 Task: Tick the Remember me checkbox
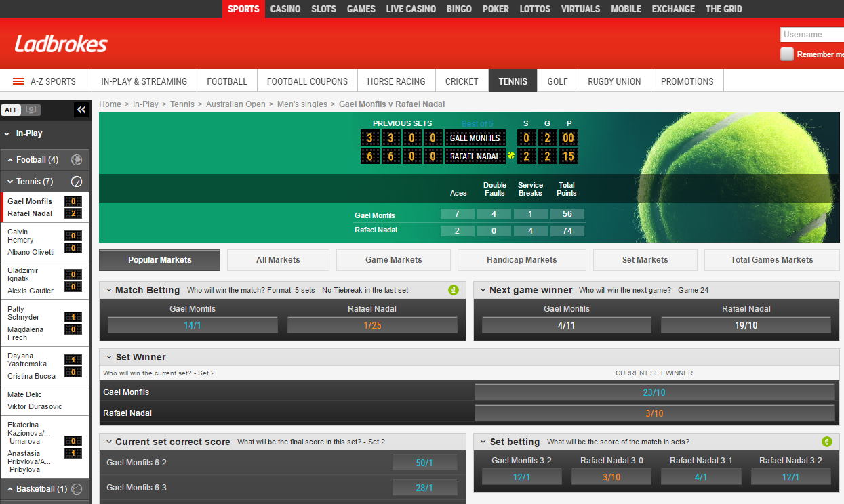pyautogui.click(x=786, y=54)
